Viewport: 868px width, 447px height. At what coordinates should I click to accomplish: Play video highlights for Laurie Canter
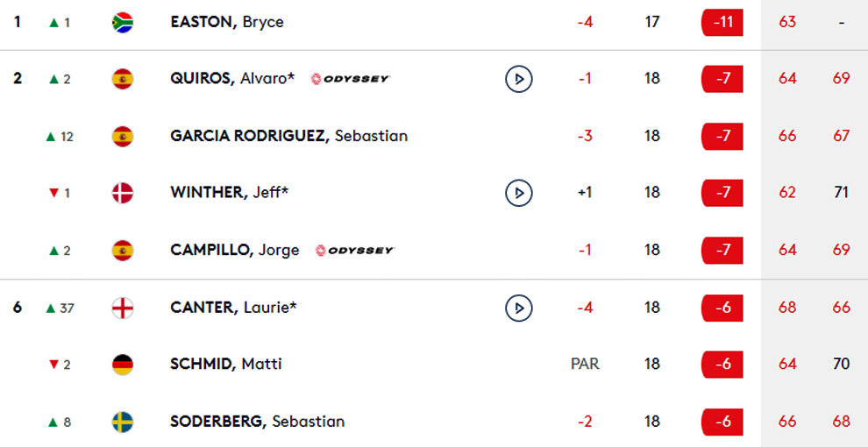pos(519,308)
